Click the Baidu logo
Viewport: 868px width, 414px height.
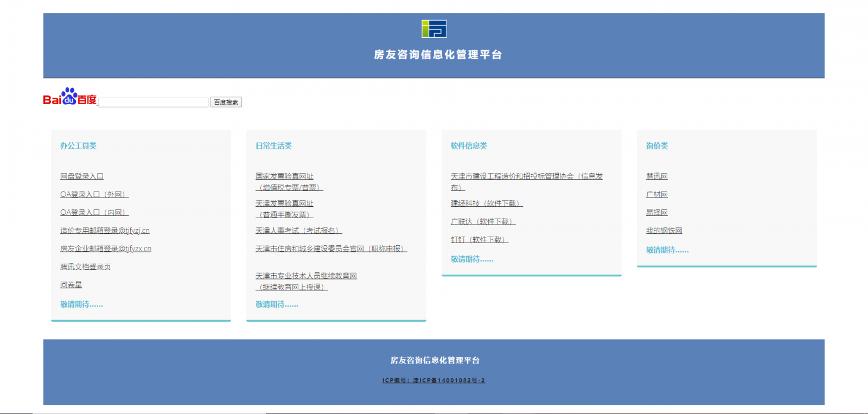pos(69,97)
